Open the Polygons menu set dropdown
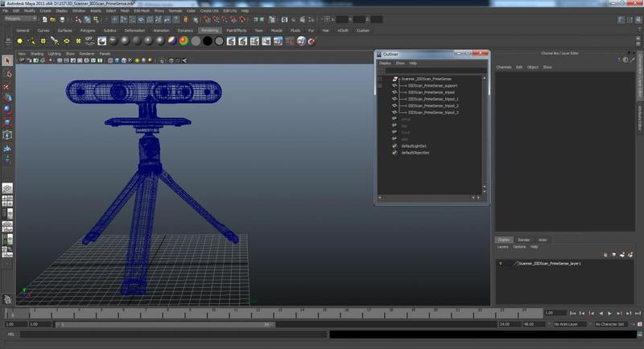Image resolution: width=644 pixels, height=349 pixels. click(21, 18)
